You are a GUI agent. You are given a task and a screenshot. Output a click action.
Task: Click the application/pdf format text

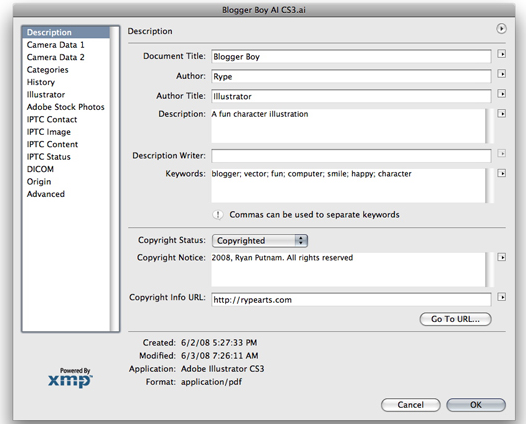coord(211,382)
